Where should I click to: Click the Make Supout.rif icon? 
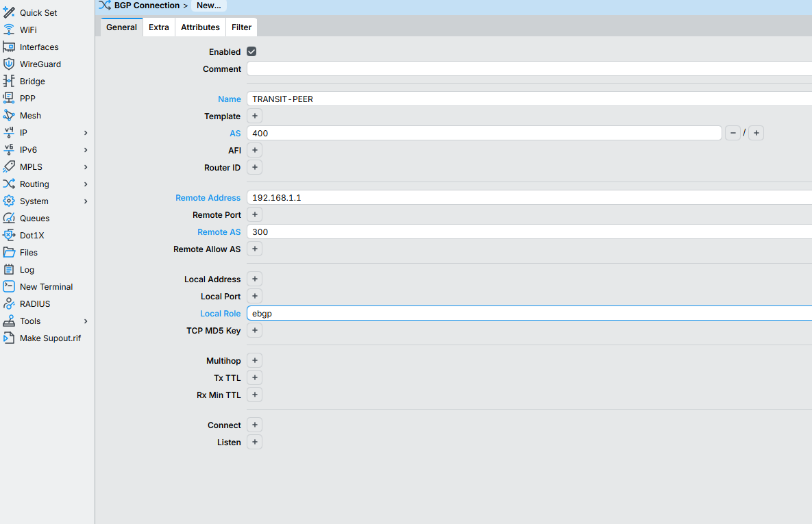click(x=9, y=338)
